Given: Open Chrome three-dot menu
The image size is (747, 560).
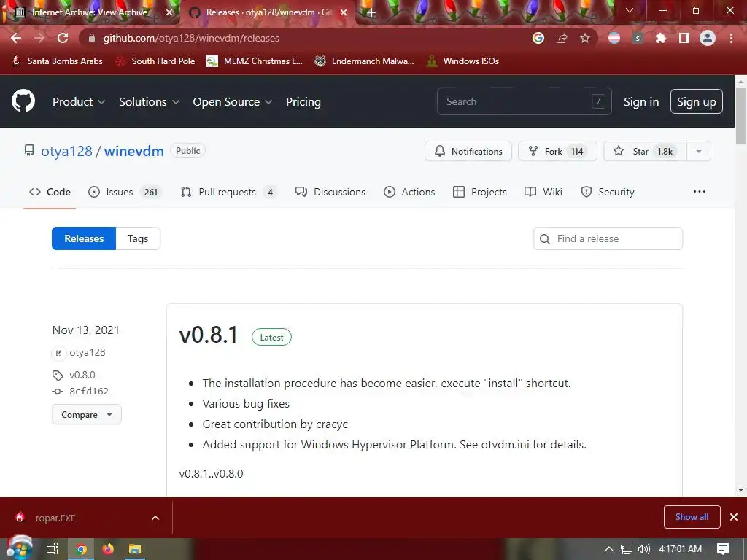Looking at the screenshot, I should [x=731, y=38].
